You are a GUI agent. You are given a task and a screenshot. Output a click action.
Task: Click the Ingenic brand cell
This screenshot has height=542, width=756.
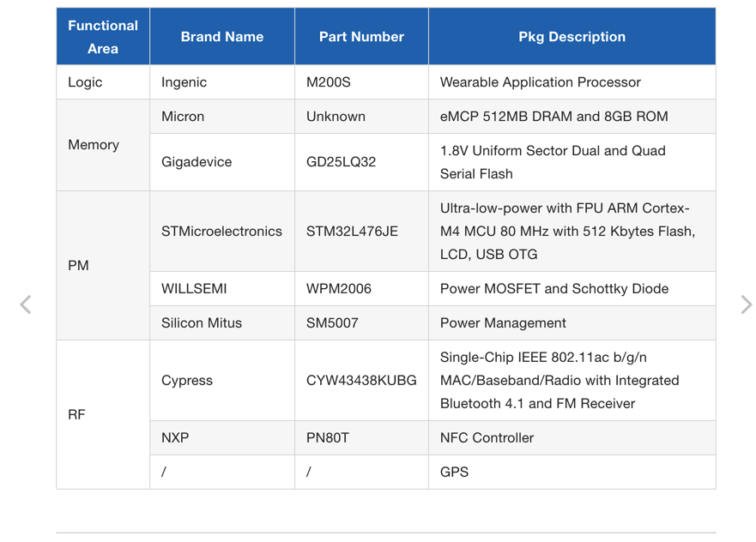pyautogui.click(x=184, y=82)
